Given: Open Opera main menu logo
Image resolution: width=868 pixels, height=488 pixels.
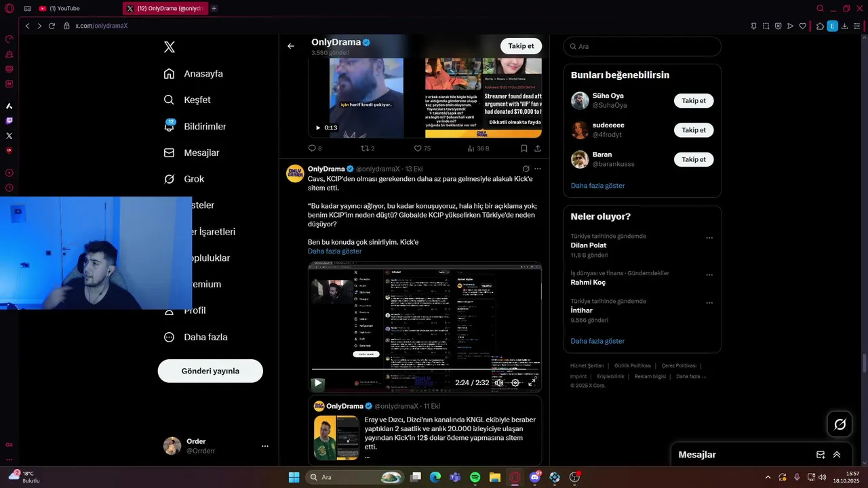Looking at the screenshot, I should [x=9, y=8].
